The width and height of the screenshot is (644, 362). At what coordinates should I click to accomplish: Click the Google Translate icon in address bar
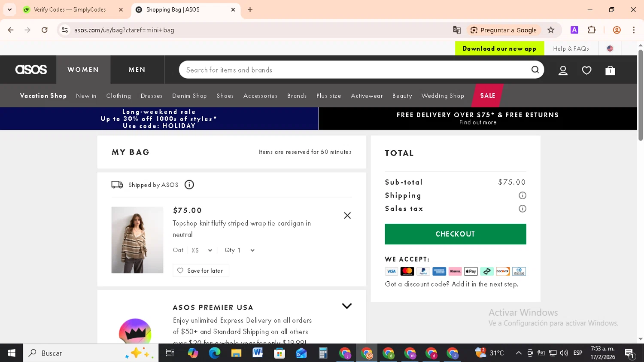(457, 30)
